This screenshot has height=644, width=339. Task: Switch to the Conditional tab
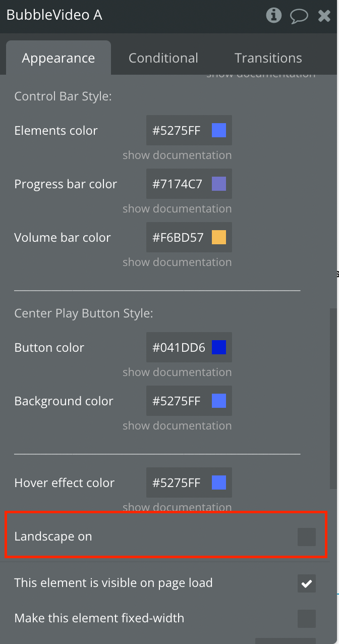click(x=163, y=58)
